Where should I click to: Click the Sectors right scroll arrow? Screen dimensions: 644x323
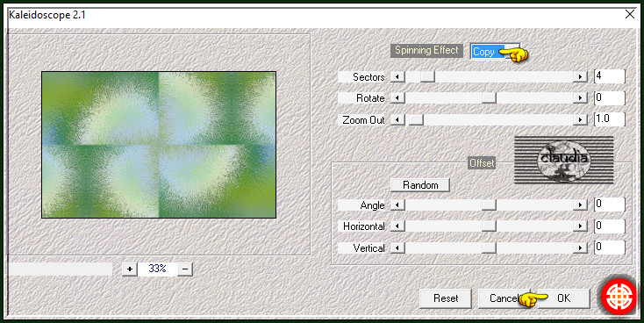tap(580, 76)
